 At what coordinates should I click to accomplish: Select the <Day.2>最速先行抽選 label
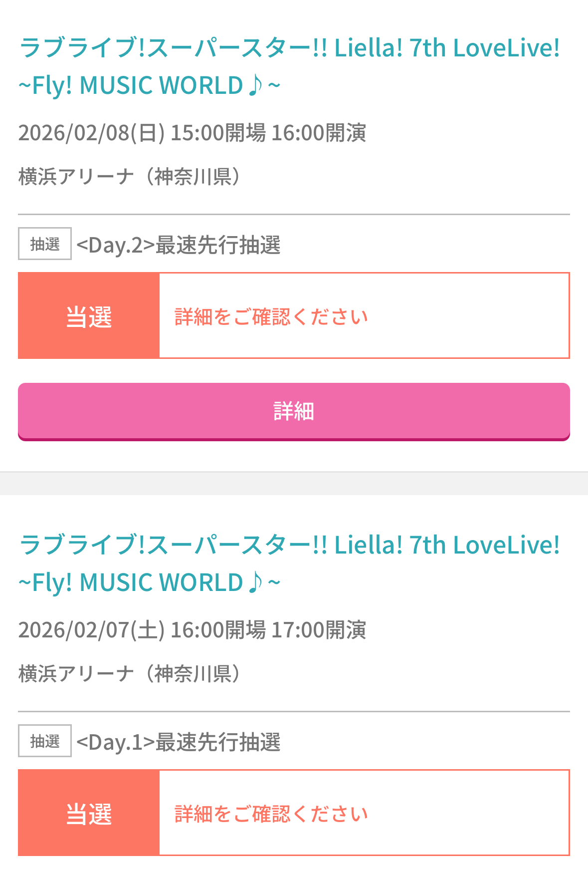tap(179, 245)
